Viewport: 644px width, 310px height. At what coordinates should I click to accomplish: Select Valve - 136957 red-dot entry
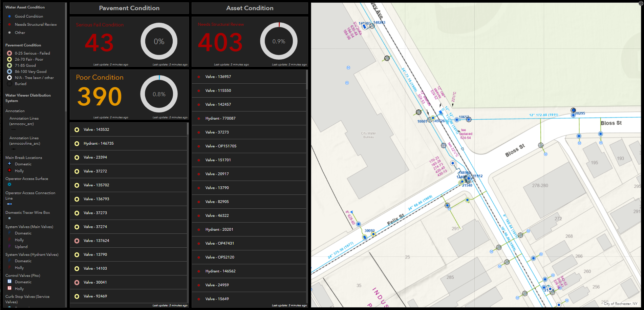pyautogui.click(x=218, y=77)
